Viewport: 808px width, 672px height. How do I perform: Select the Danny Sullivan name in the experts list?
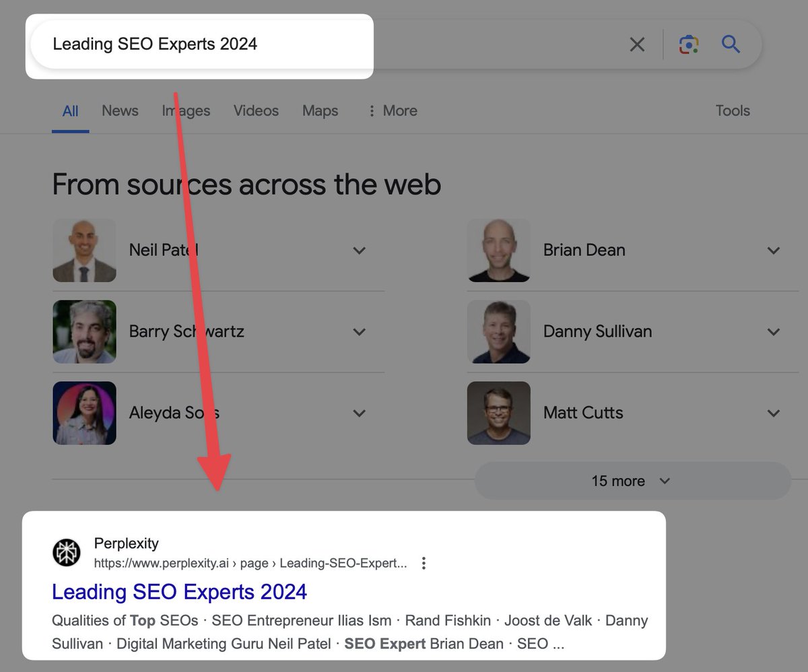598,331
